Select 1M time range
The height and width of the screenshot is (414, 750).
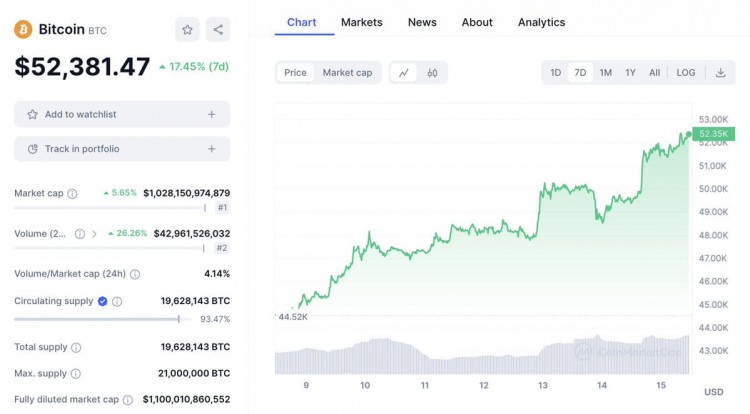click(x=606, y=73)
